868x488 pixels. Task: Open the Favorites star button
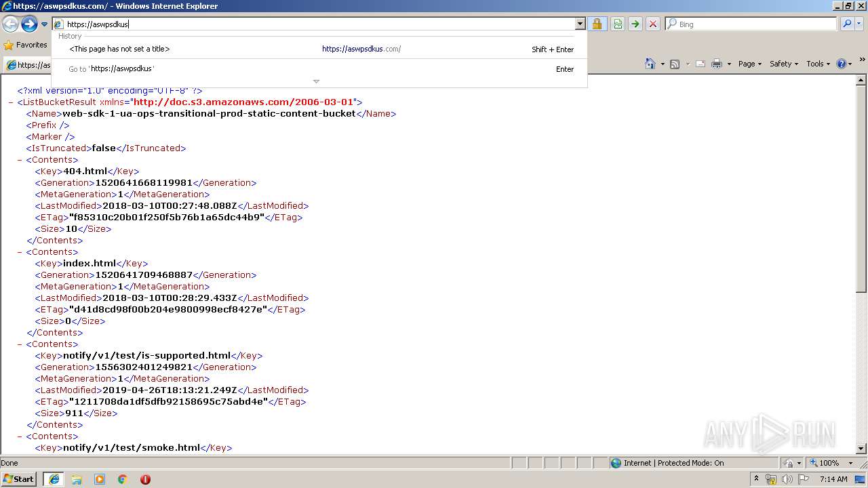pyautogui.click(x=26, y=45)
